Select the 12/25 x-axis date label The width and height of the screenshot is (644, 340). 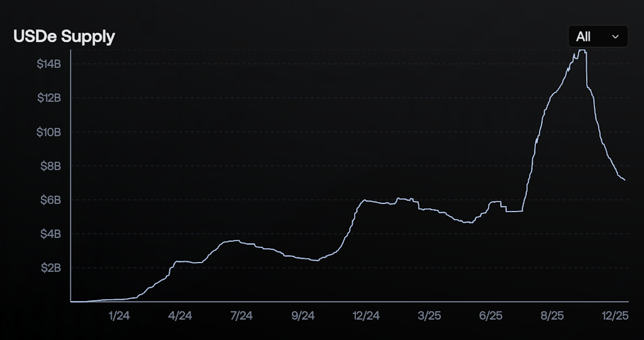[614, 315]
